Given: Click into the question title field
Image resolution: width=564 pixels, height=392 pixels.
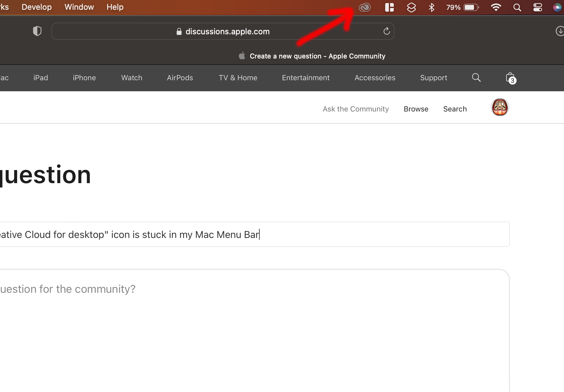Looking at the screenshot, I should pyautogui.click(x=255, y=234).
